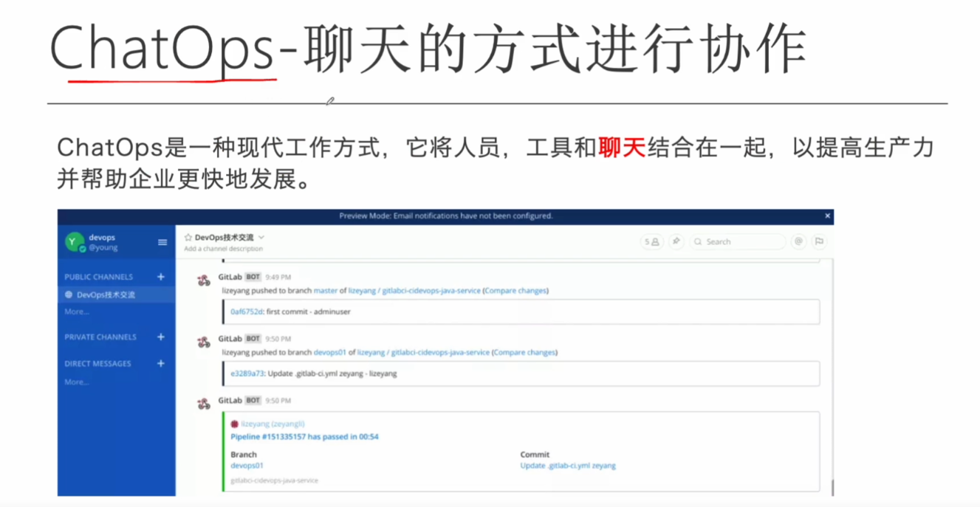Show pinned posts with the pin icon
Viewport: 980px width, 507px height.
[x=676, y=241]
